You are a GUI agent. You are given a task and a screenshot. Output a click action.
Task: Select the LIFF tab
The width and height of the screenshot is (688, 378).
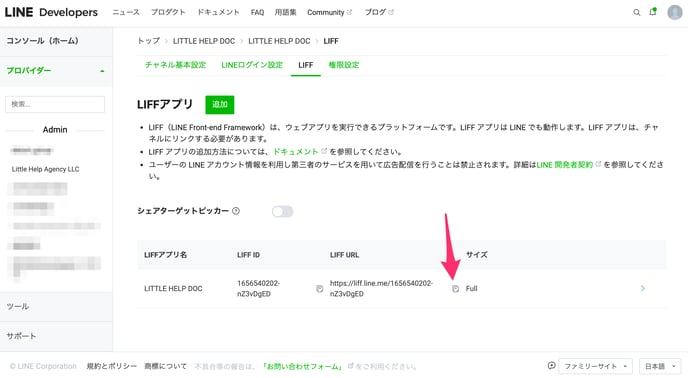305,65
